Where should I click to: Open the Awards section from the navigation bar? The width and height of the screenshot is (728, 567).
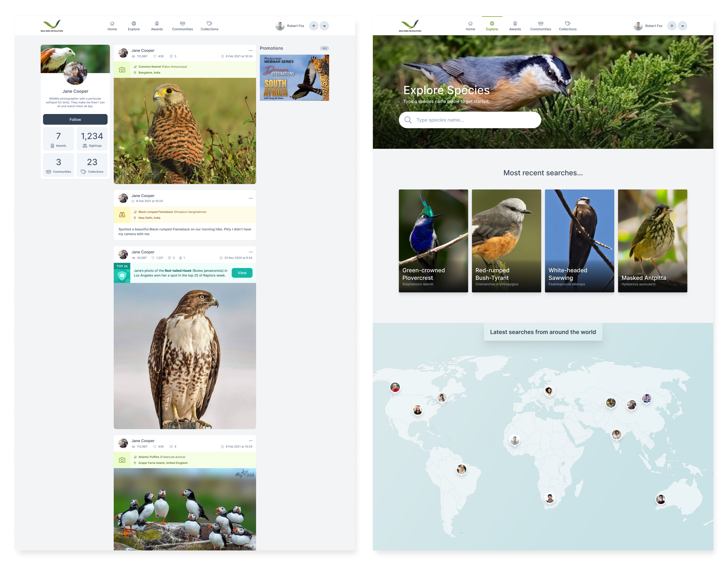(157, 26)
